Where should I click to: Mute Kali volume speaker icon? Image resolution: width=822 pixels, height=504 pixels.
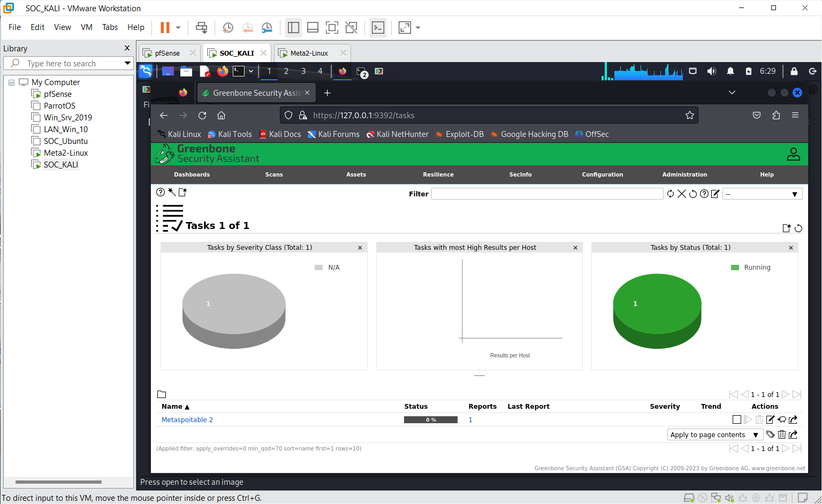[711, 71]
